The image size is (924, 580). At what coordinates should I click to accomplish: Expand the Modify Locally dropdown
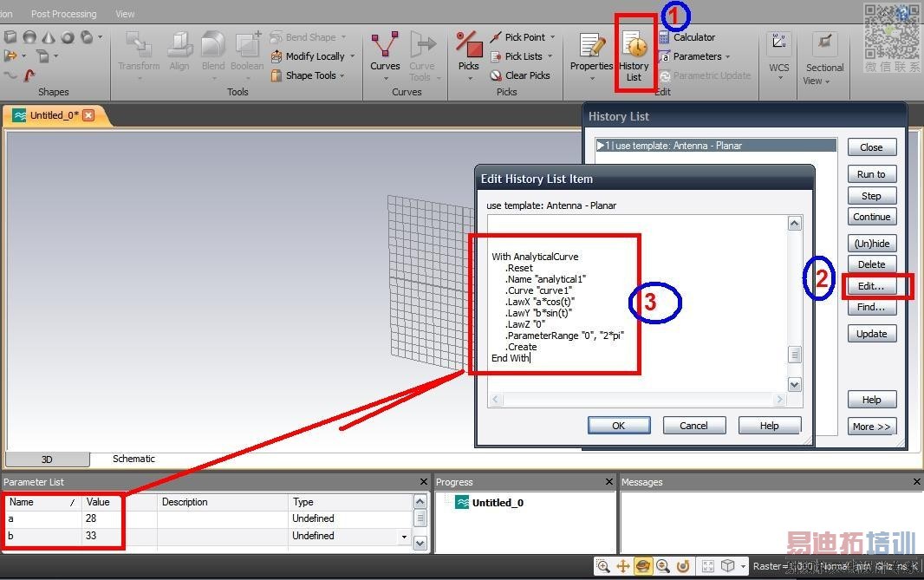click(x=353, y=56)
